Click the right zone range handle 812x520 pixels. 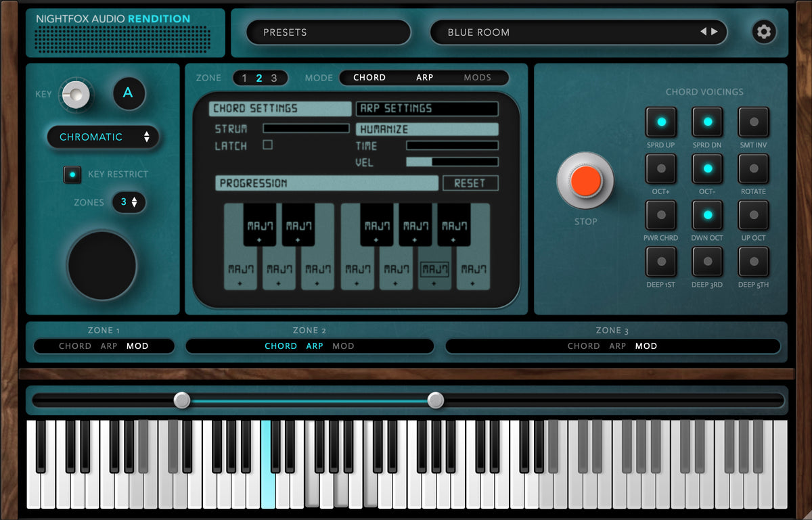click(x=436, y=400)
